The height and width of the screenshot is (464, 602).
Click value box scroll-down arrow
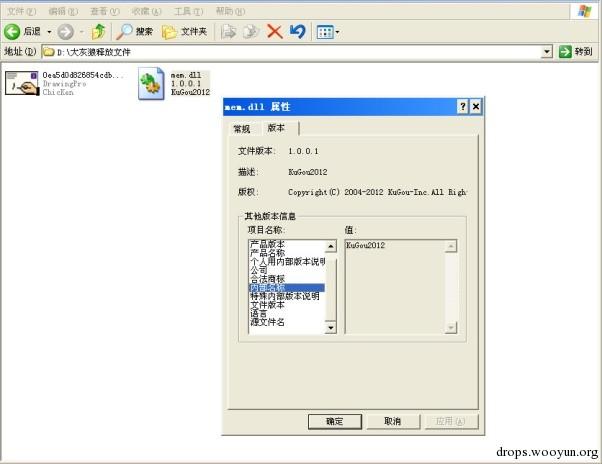tap(451, 328)
